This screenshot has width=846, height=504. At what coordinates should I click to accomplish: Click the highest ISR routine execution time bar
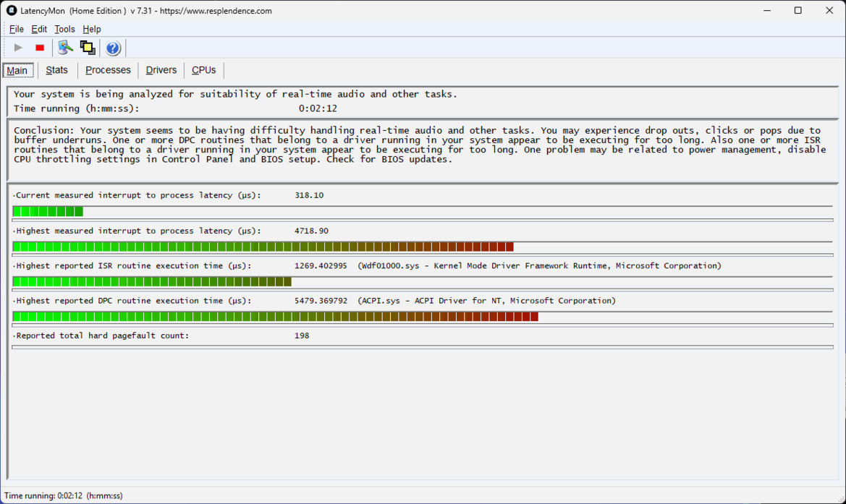click(x=152, y=281)
